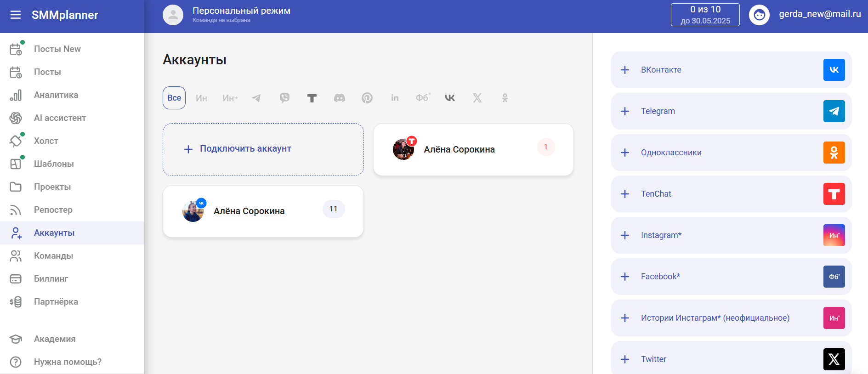The width and height of the screenshot is (868, 374).
Task: Filter accounts by the Фб icon
Action: click(x=423, y=98)
